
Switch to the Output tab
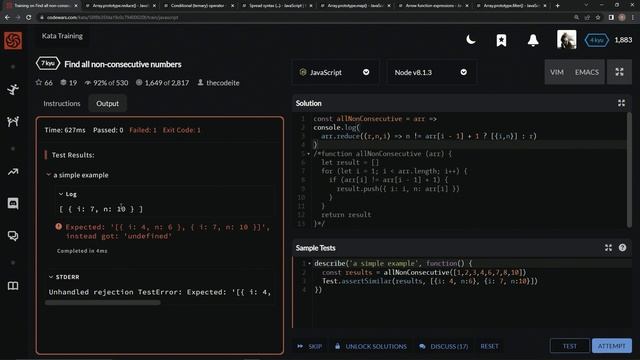click(107, 104)
